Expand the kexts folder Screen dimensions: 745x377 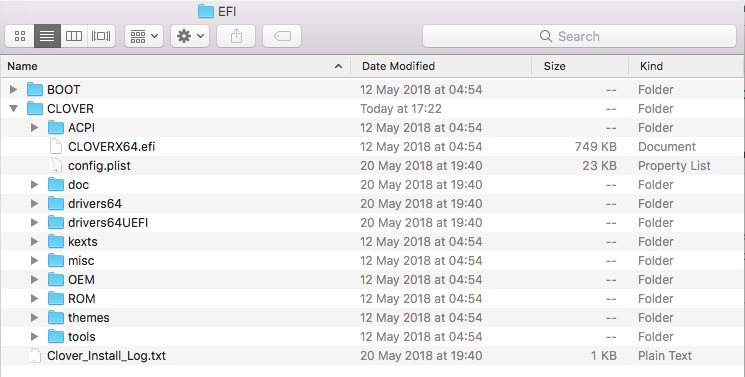coord(35,242)
